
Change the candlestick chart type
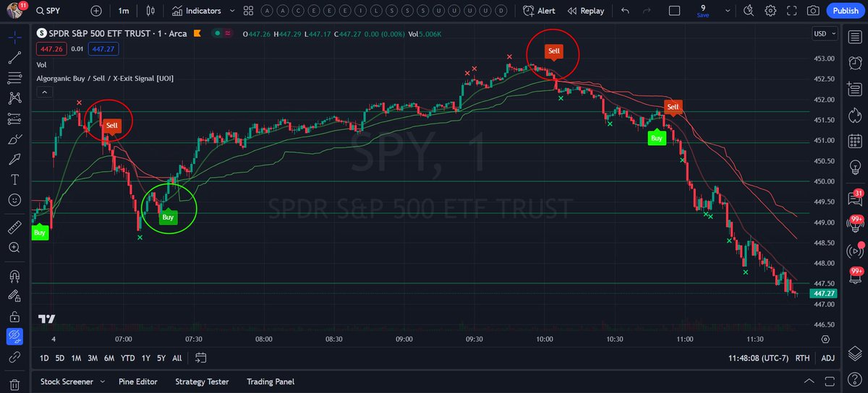(150, 11)
